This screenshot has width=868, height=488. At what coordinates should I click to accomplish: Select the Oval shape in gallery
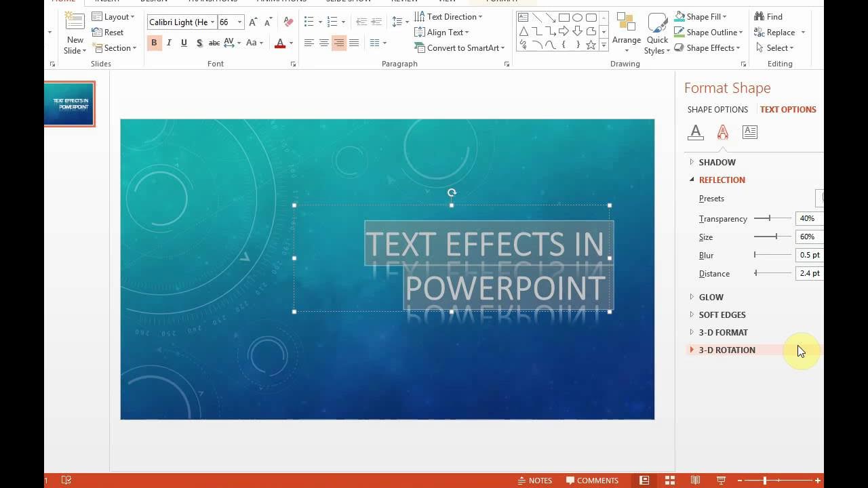pos(577,18)
